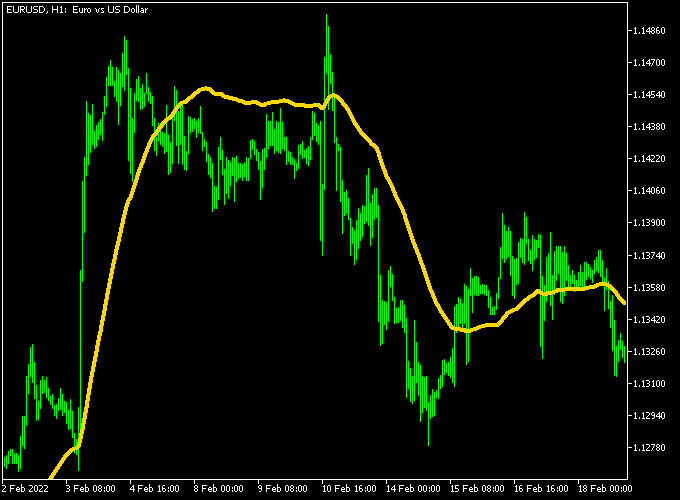Click the 14 Feb 00:00 time label
This screenshot has height=500, width=680.
coord(411,489)
